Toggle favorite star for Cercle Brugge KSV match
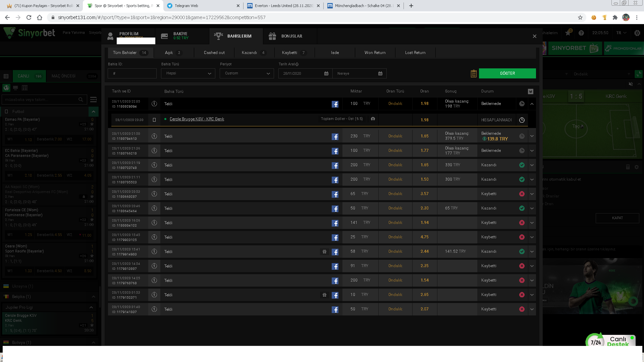The image size is (644, 362). 92,325
